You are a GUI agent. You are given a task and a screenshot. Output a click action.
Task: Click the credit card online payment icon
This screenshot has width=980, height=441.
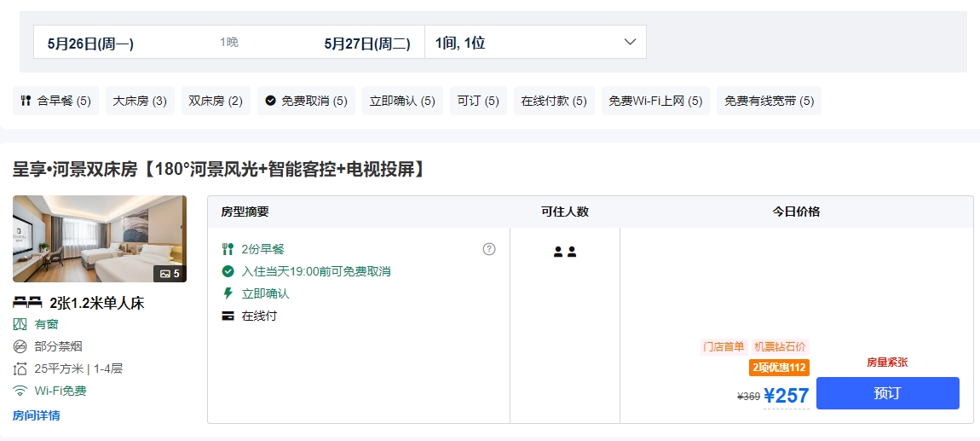pos(228,316)
